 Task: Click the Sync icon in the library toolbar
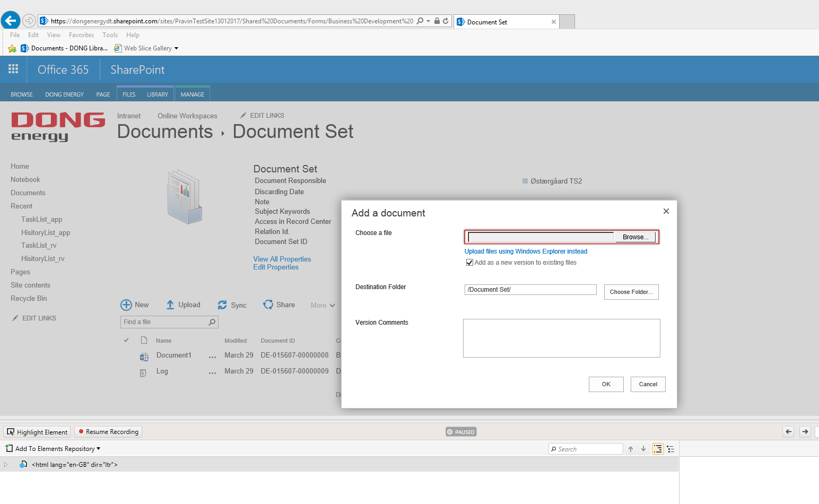pos(222,305)
